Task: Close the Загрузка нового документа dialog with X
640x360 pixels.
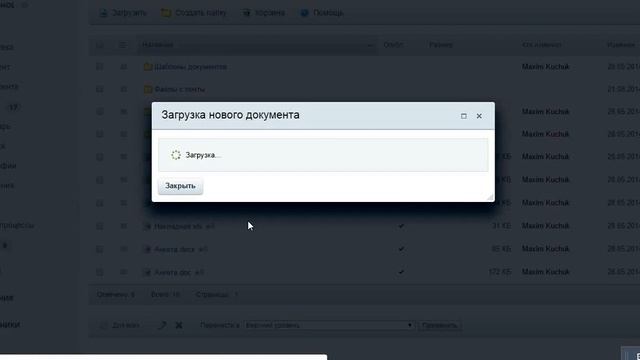Action: [479, 116]
